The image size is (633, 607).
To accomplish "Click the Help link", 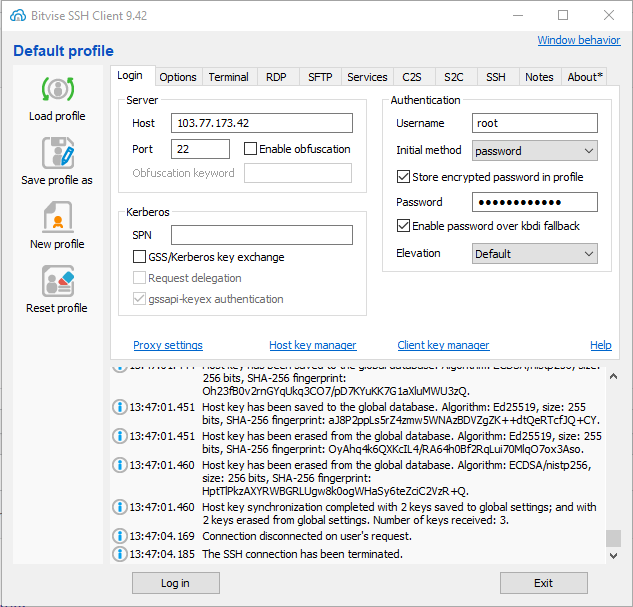I will (x=601, y=345).
